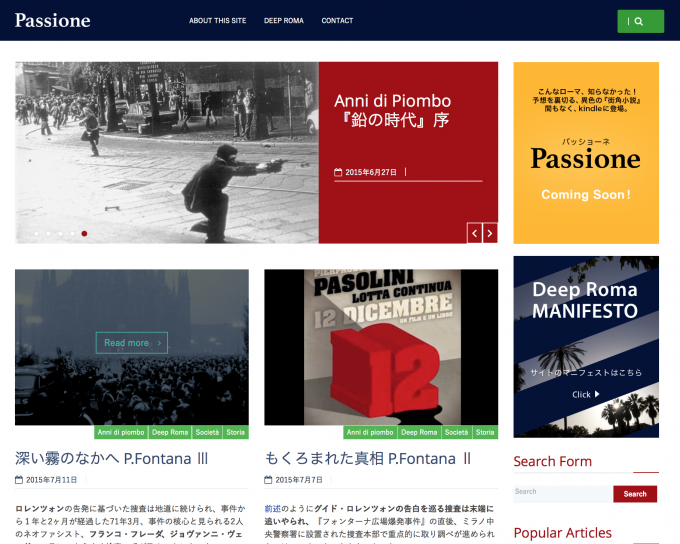Advance slider with right arrow
Screen dimensions: 680x544
(x=490, y=233)
